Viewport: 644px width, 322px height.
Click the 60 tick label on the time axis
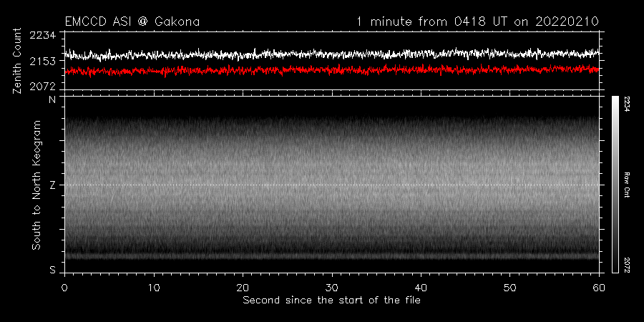[599, 287]
